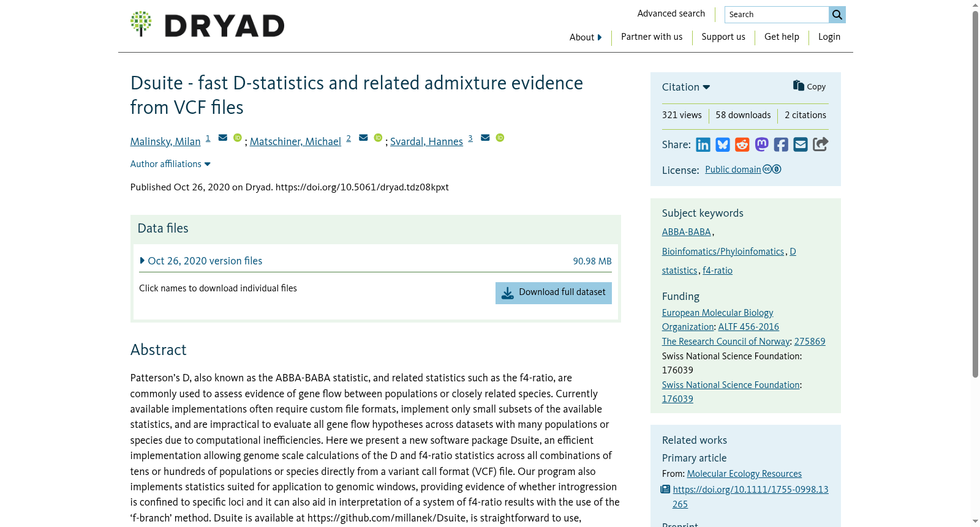Open author link Svardal, Hannes
980x527 pixels.
[x=426, y=141]
